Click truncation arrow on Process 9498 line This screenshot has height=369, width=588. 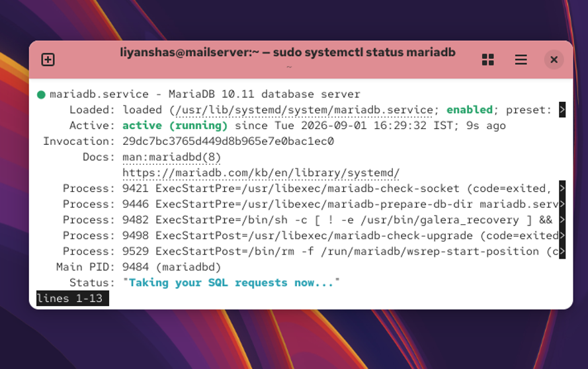click(x=562, y=235)
